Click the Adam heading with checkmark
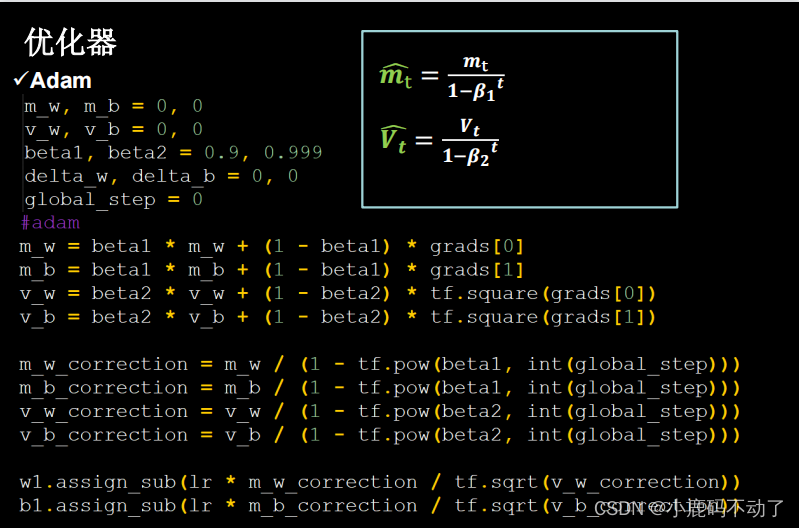The image size is (799, 528). click(x=52, y=81)
